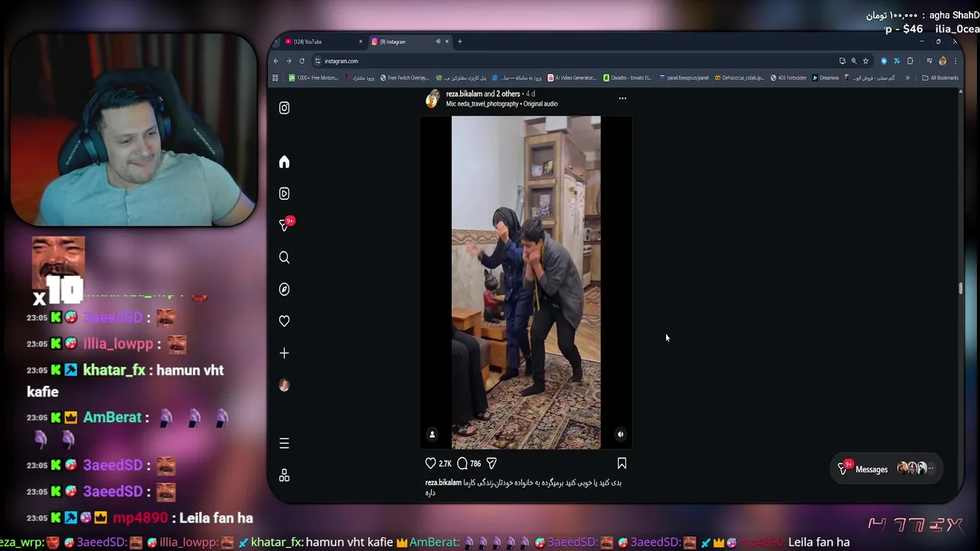This screenshot has height=551, width=980.
Task: Open 'Free Twitch Overlay' bookmark
Action: coord(404,78)
